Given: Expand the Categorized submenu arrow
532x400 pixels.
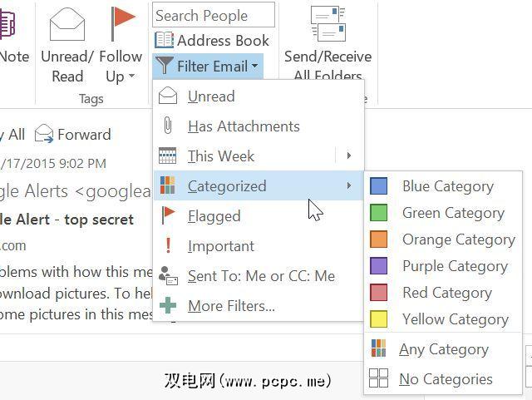Looking at the screenshot, I should 349,185.
